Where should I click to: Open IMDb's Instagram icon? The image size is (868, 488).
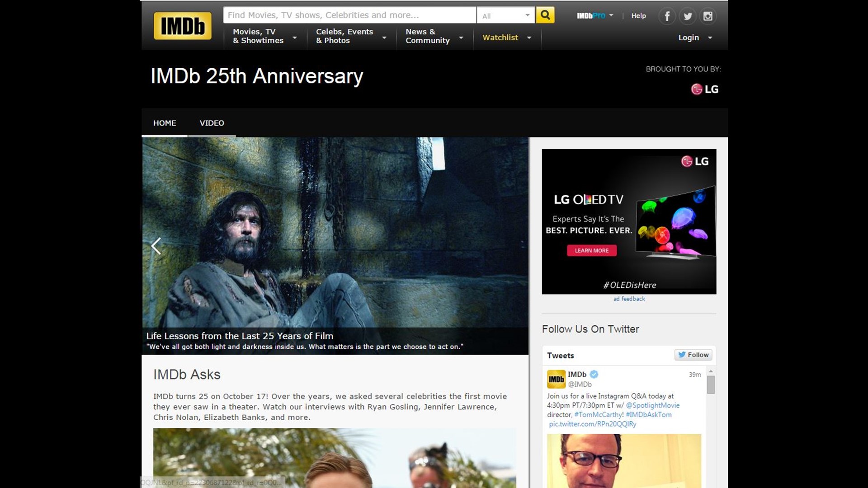point(708,16)
